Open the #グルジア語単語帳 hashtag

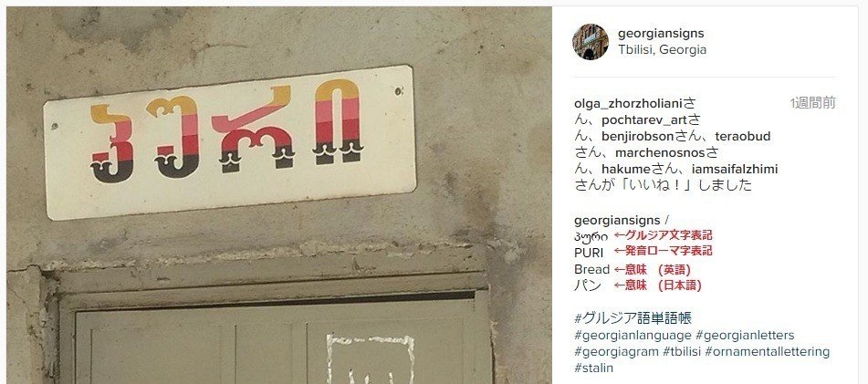(633, 318)
